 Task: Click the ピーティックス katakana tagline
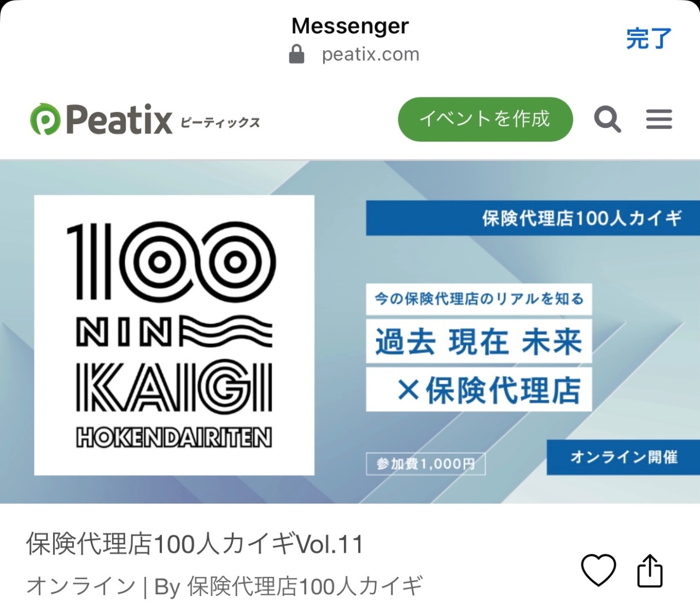(x=220, y=122)
